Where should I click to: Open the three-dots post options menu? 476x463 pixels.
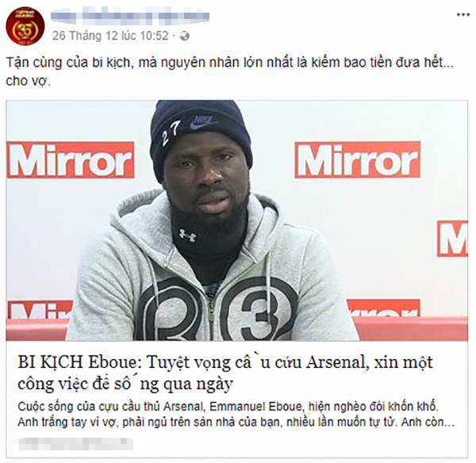click(463, 15)
